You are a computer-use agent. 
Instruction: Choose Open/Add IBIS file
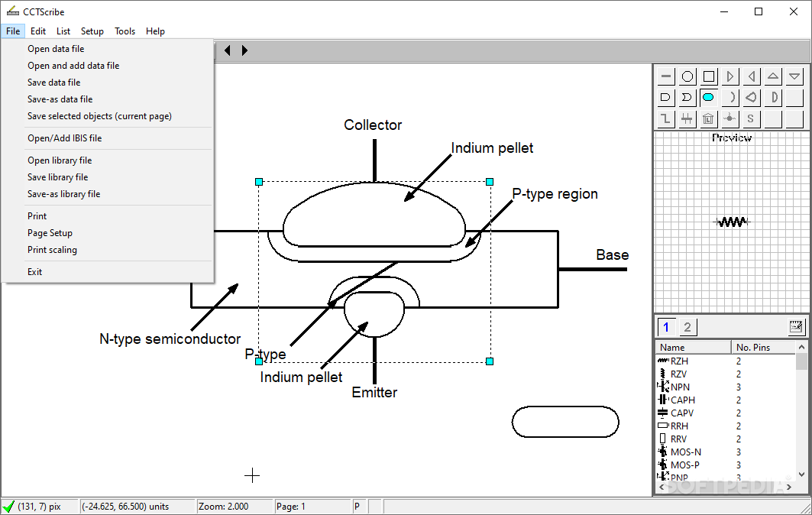click(108, 138)
